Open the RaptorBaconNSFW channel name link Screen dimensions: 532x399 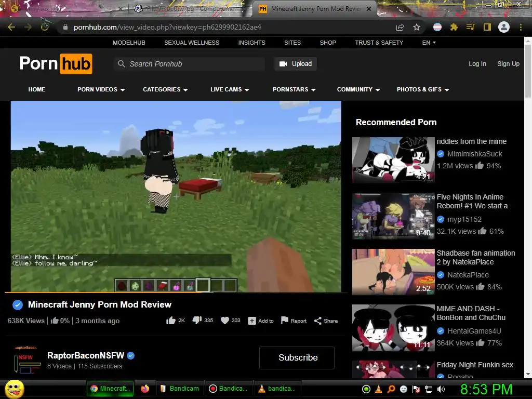click(86, 355)
